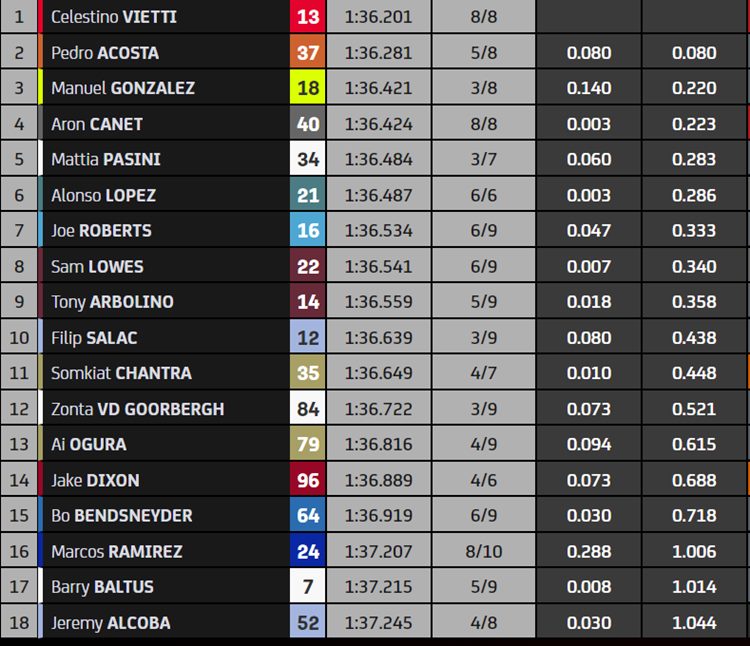
Task: Click Barry Baltus' white number 7 badge
Action: click(x=308, y=586)
